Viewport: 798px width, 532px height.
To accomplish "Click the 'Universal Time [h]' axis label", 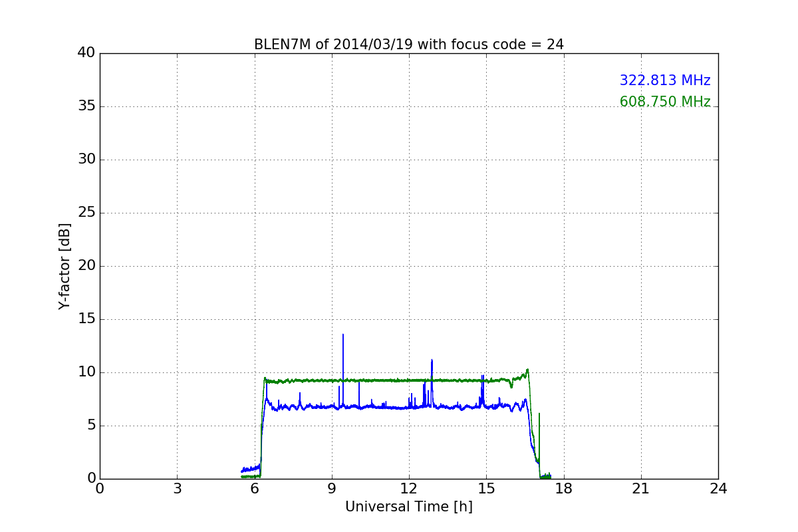I will 409,507.
